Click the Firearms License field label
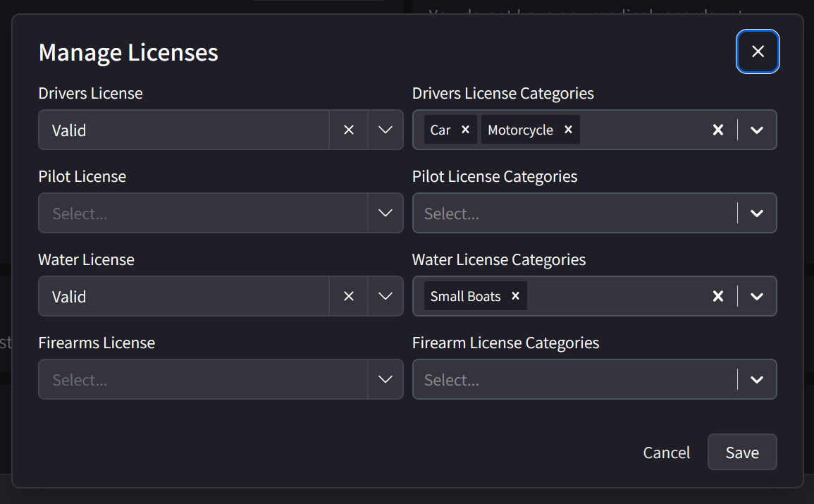This screenshot has width=814, height=504. [x=97, y=343]
